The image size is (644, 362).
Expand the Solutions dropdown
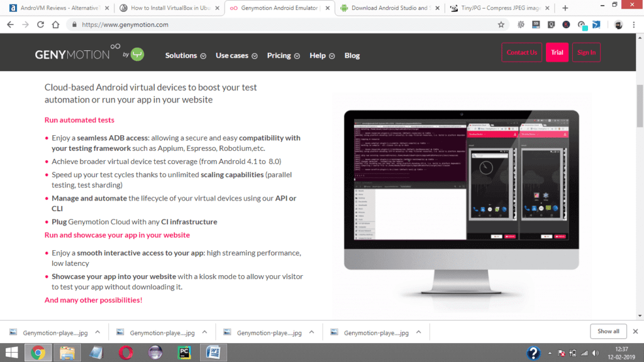(x=181, y=55)
